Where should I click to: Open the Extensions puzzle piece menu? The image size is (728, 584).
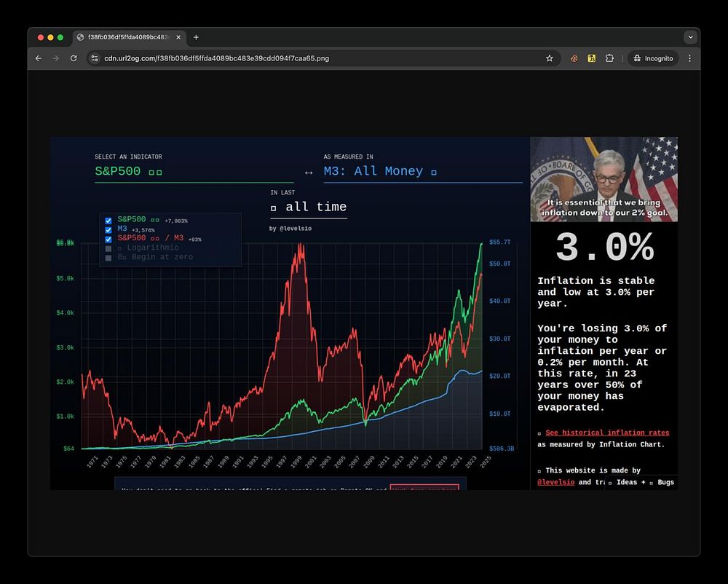(x=609, y=58)
